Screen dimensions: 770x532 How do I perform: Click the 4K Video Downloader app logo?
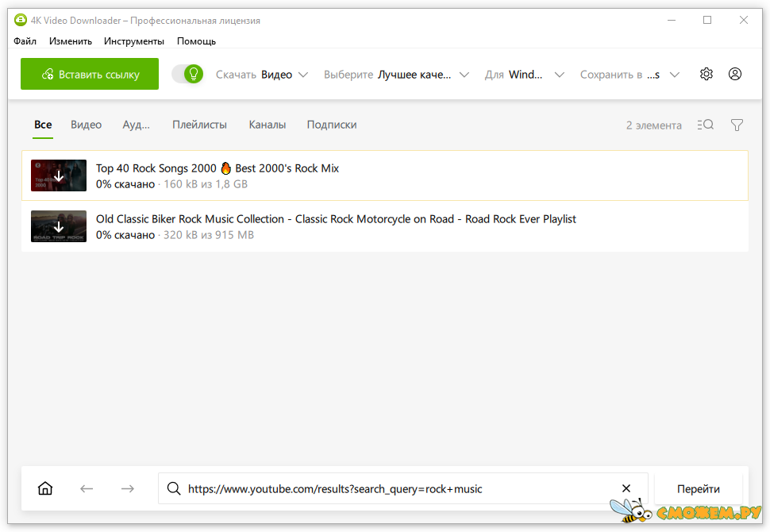click(x=20, y=20)
